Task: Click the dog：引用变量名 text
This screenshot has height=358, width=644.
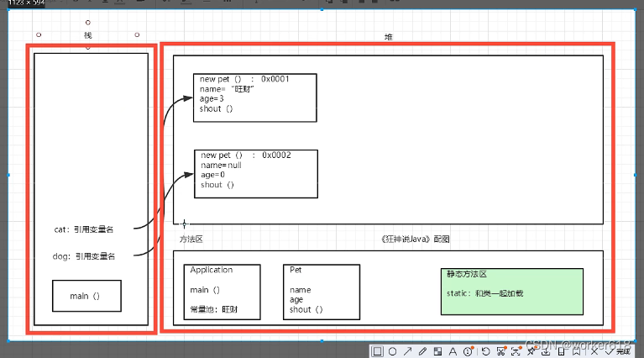Action: coord(84,256)
